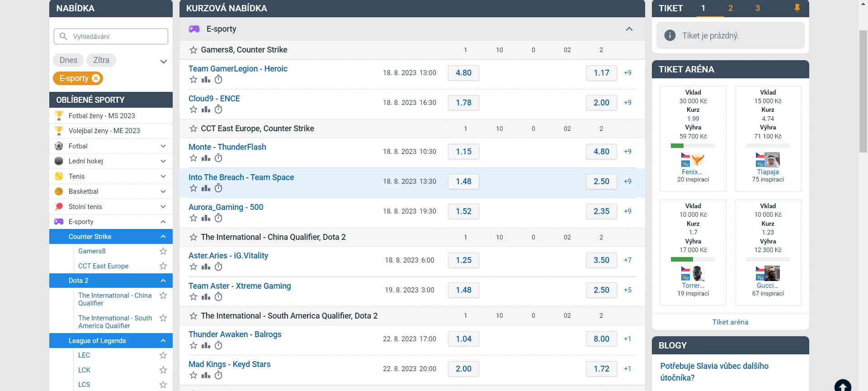Click the scroll-to-top arrow button
The image size is (868, 391).
pyautogui.click(x=842, y=386)
